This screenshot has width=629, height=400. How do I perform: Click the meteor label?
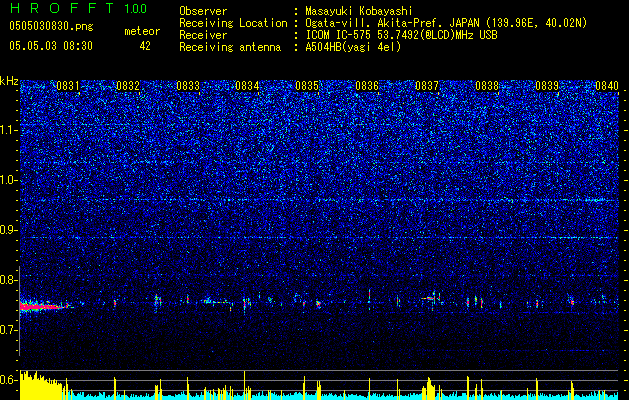click(x=142, y=31)
